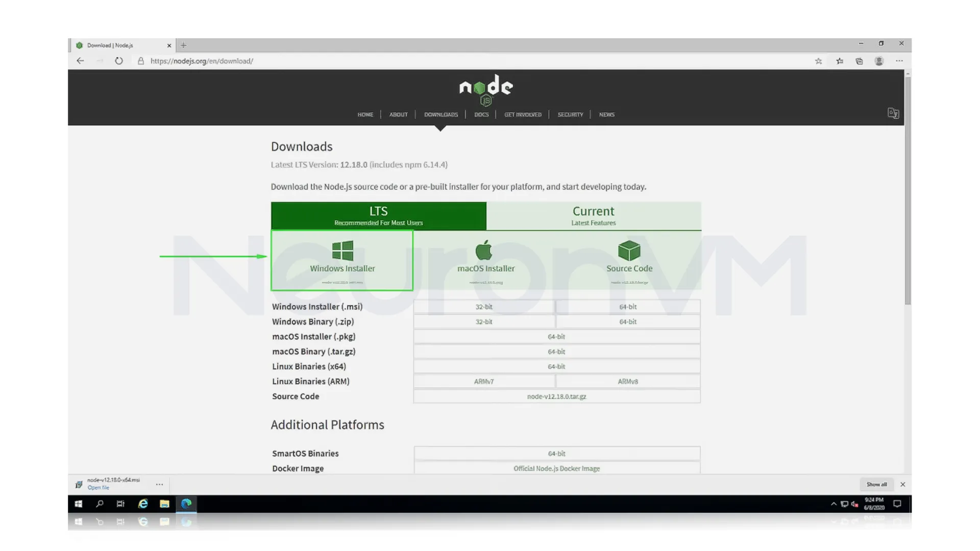Close the Download | Node.js tab
Viewport: 980px width, 551px height.
(169, 45)
